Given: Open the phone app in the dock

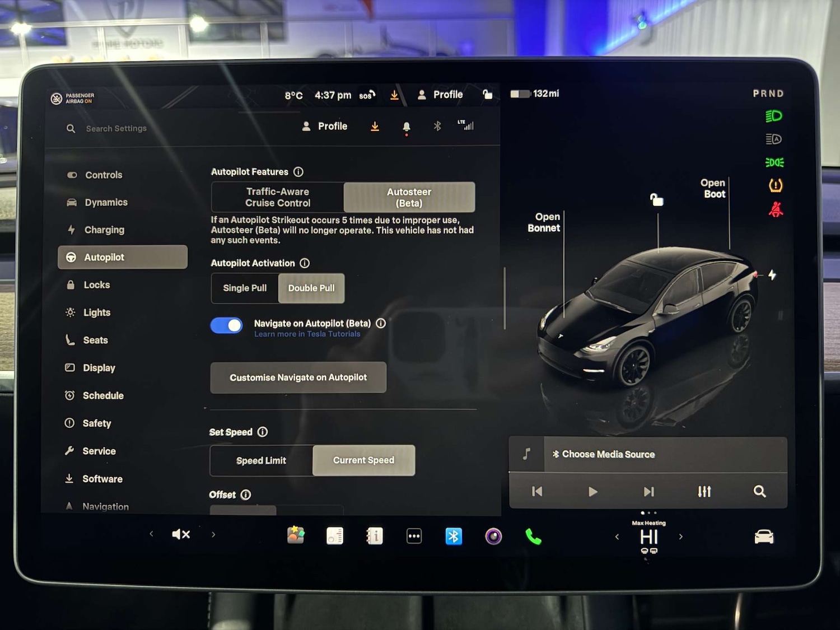Looking at the screenshot, I should click(533, 536).
